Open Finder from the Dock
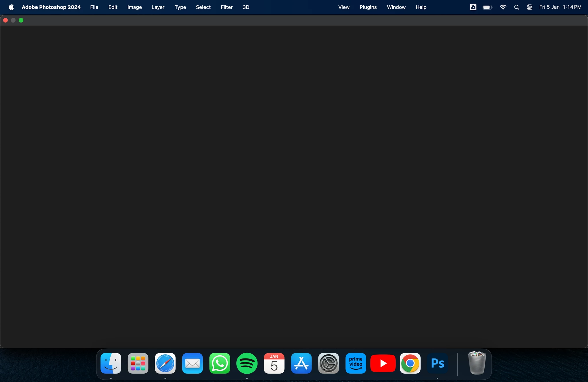Viewport: 588px width, 382px height. 111,363
